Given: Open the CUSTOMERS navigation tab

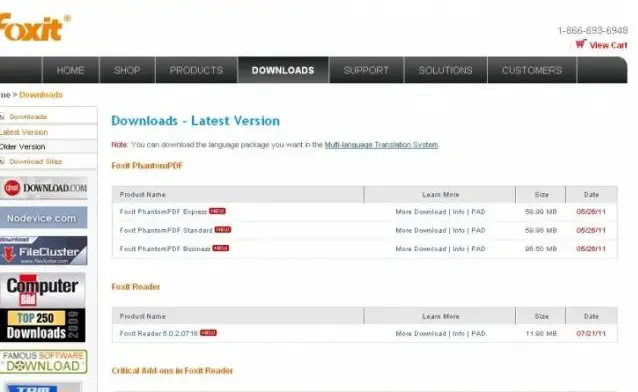Looking at the screenshot, I should [x=532, y=70].
